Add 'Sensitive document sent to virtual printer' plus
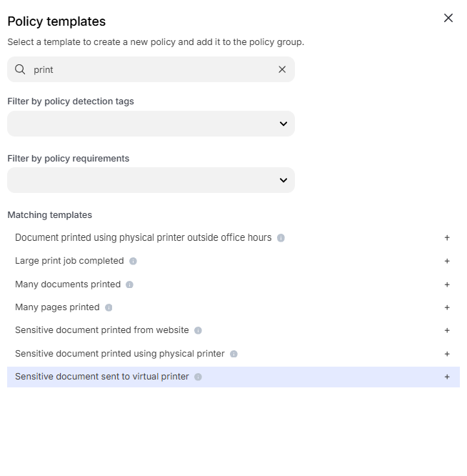Screen dimensions: 467x476 (447, 377)
